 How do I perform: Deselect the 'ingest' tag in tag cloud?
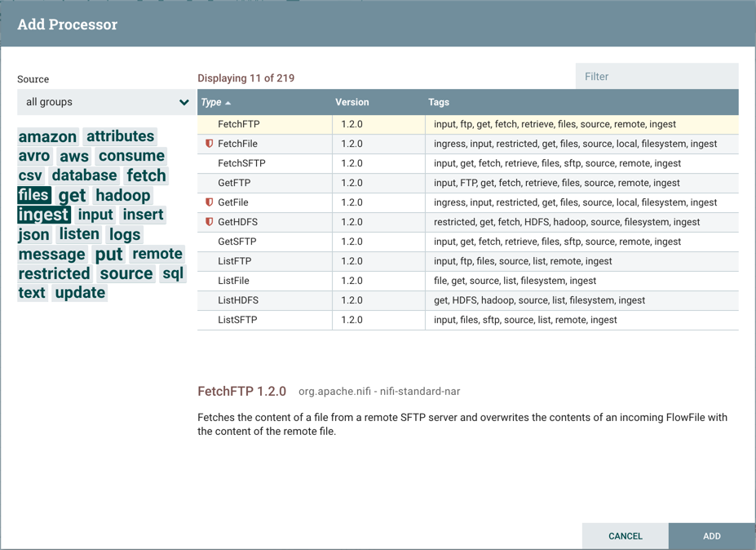coord(43,215)
